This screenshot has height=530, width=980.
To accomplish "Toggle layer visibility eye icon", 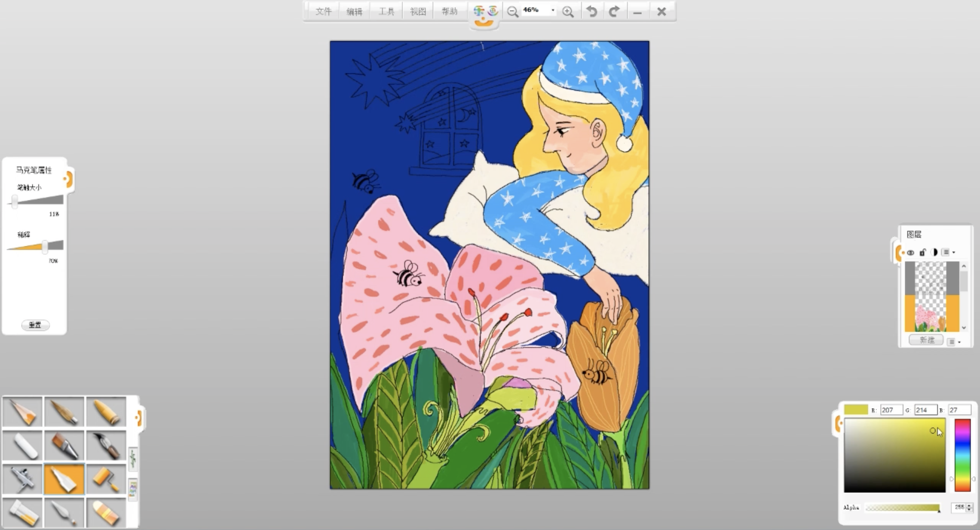I will coord(910,252).
